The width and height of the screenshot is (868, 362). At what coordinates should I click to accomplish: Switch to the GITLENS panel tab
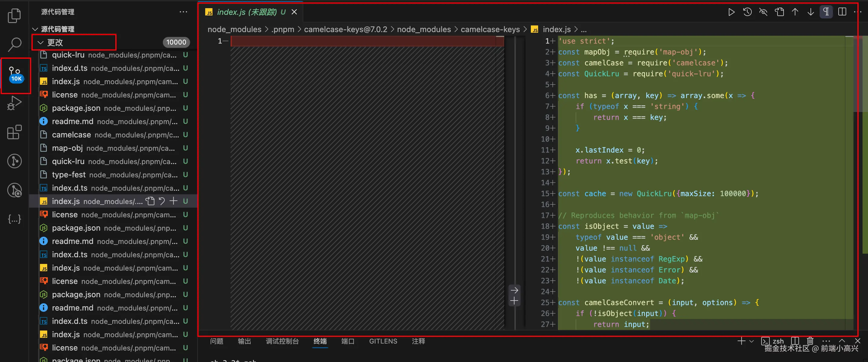tap(383, 341)
